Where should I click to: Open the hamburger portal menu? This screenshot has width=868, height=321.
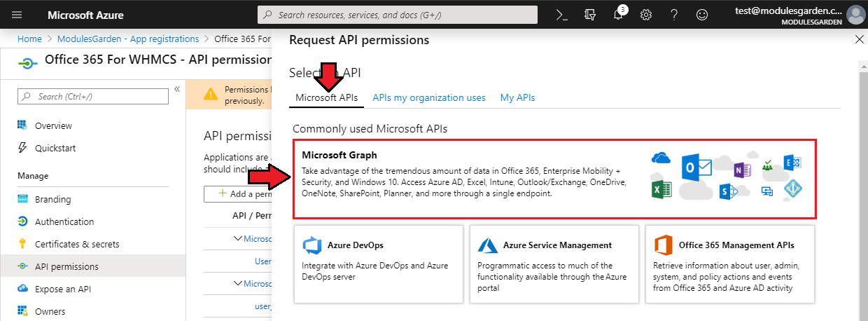coord(17,15)
